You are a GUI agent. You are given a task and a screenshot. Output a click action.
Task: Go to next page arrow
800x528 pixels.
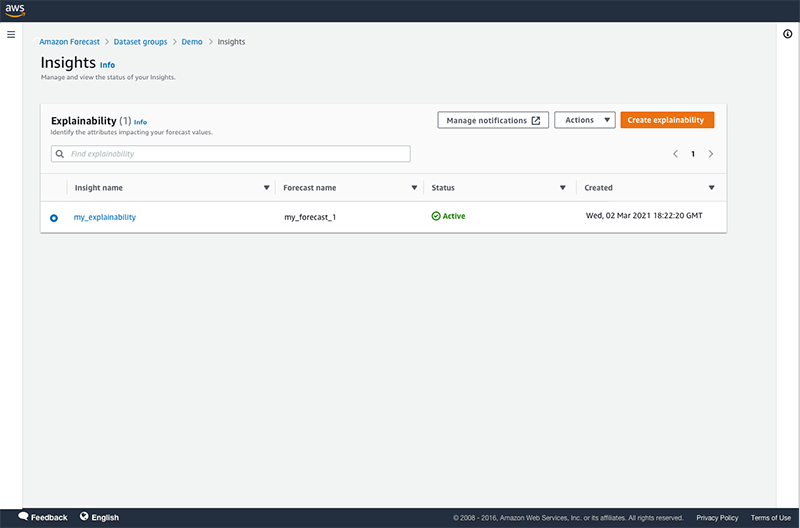[x=711, y=154]
